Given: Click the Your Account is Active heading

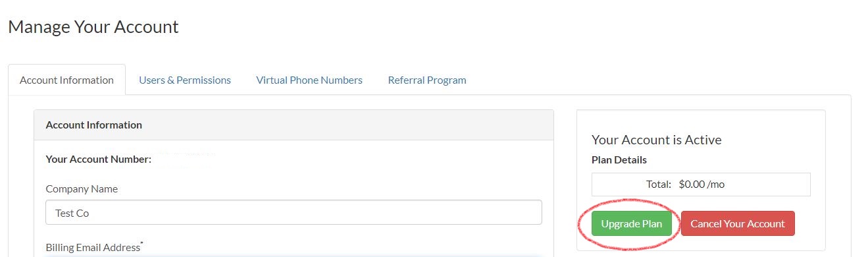Looking at the screenshot, I should (657, 140).
